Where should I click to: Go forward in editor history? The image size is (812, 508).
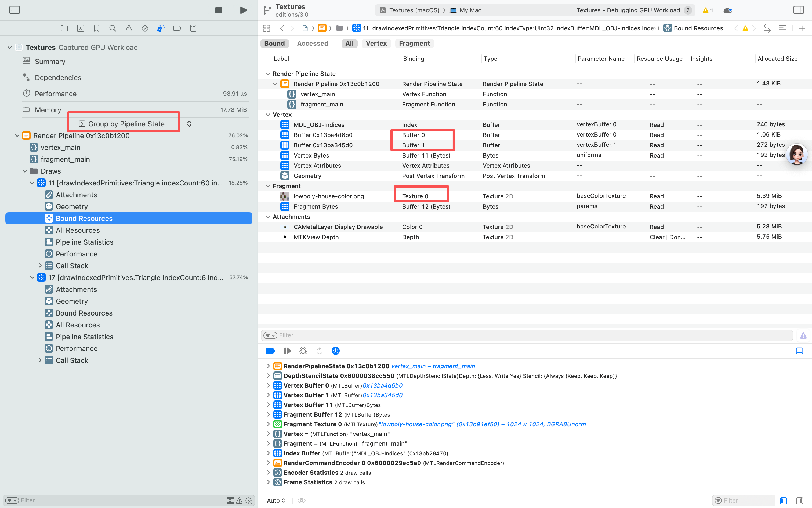[x=292, y=28]
